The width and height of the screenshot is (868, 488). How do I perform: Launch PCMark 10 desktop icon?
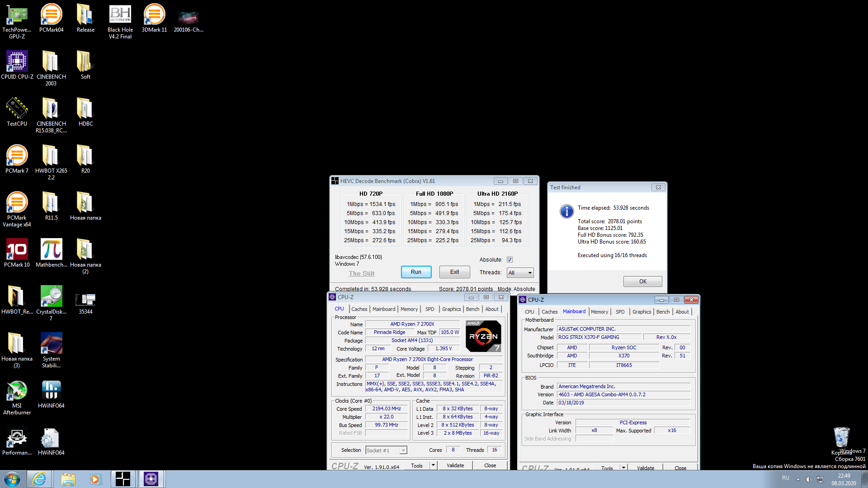click(x=17, y=253)
